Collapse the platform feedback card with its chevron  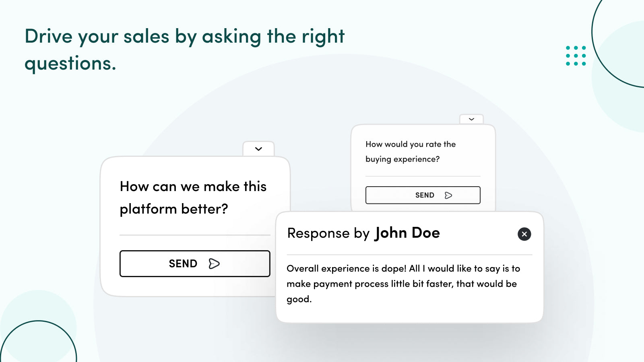258,149
